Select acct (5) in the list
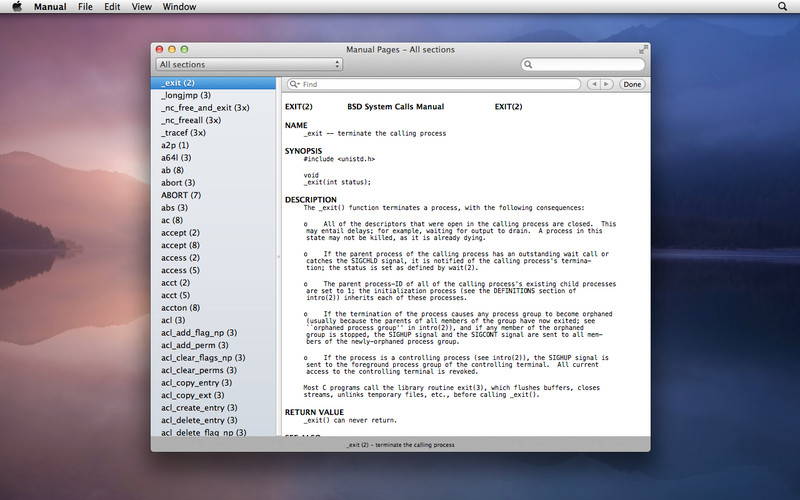The height and width of the screenshot is (500, 800). pos(213,295)
